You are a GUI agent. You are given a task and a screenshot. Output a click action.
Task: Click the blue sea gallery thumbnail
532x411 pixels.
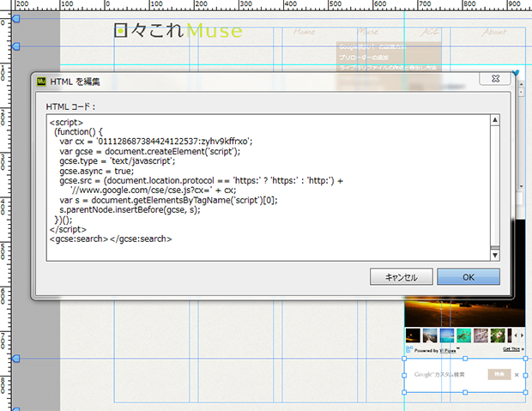point(446,335)
